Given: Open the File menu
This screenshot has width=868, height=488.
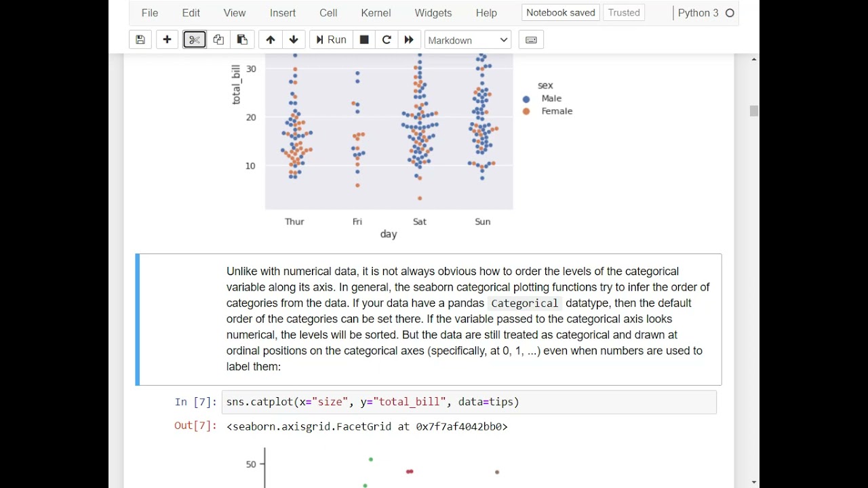Looking at the screenshot, I should point(150,13).
